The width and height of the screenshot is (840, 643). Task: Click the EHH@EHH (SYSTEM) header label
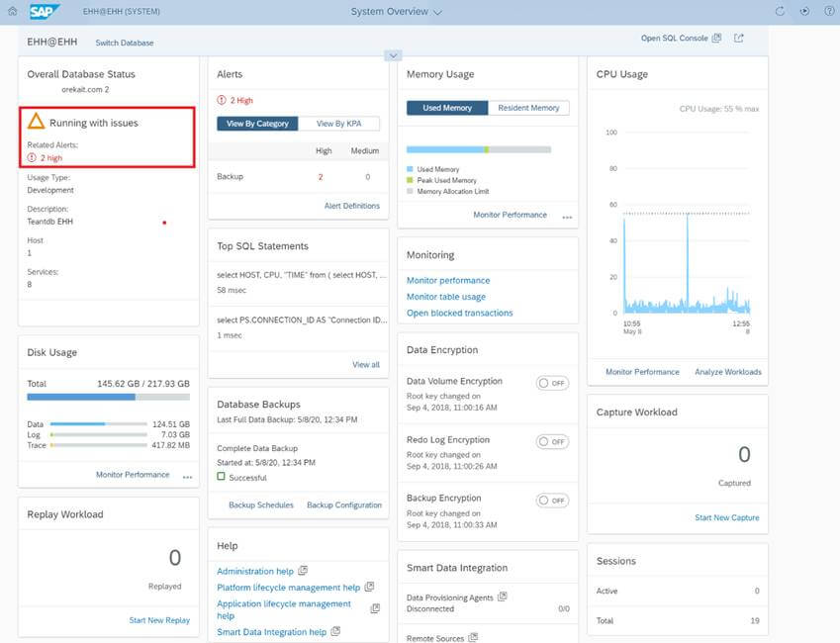[x=122, y=11]
